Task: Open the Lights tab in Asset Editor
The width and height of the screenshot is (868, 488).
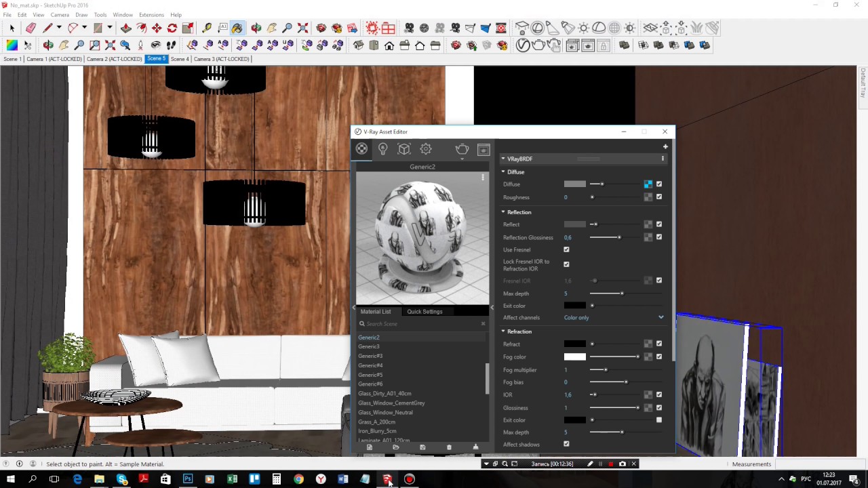Action: (383, 149)
